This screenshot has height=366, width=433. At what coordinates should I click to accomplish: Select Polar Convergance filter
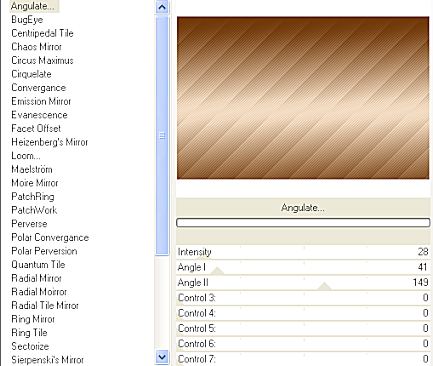50,237
